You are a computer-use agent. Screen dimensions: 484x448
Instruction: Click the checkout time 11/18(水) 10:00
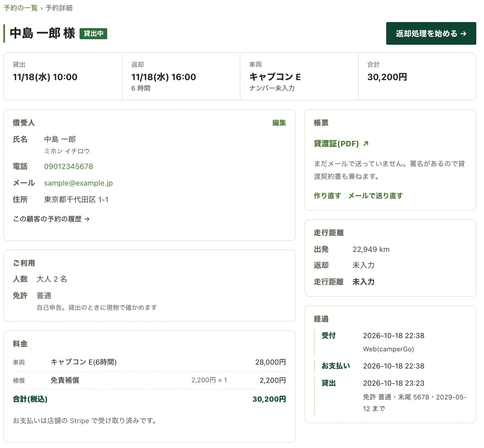45,77
